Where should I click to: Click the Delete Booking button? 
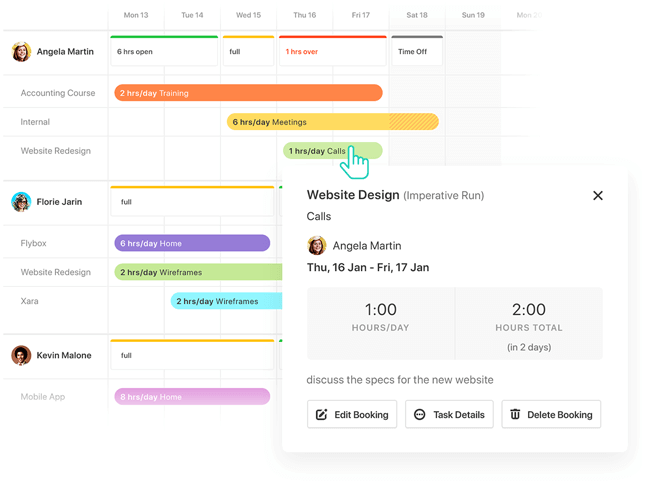tap(551, 414)
